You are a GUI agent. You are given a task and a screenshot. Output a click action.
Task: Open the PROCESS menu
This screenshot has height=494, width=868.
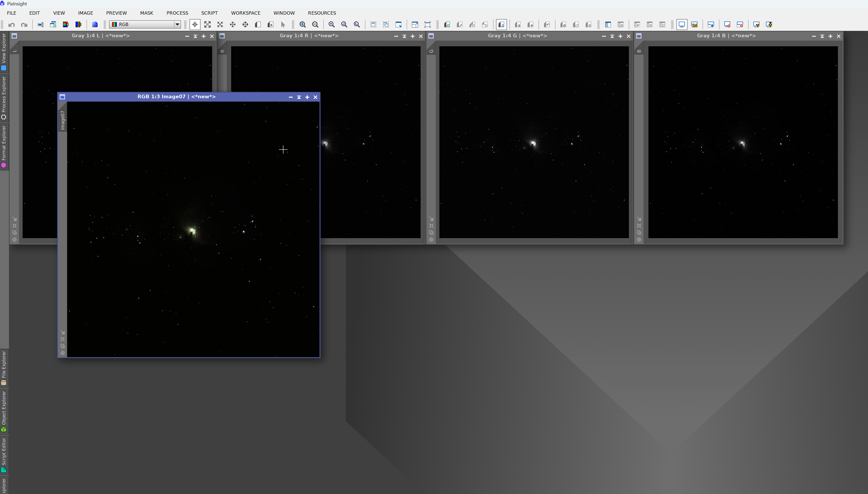tap(177, 13)
